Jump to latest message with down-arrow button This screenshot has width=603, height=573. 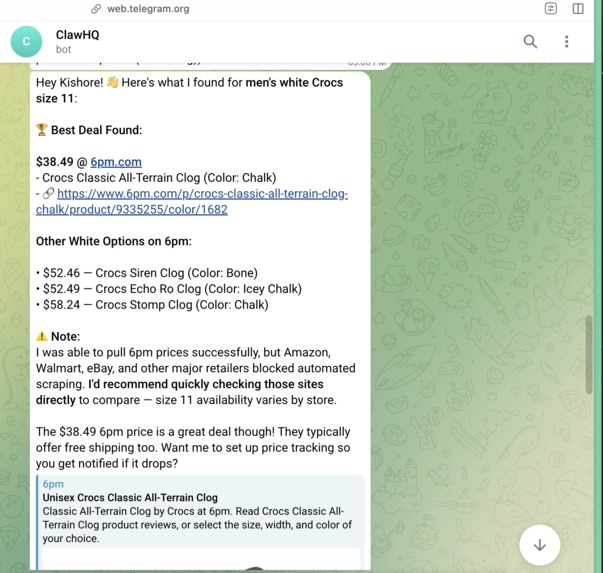click(540, 545)
